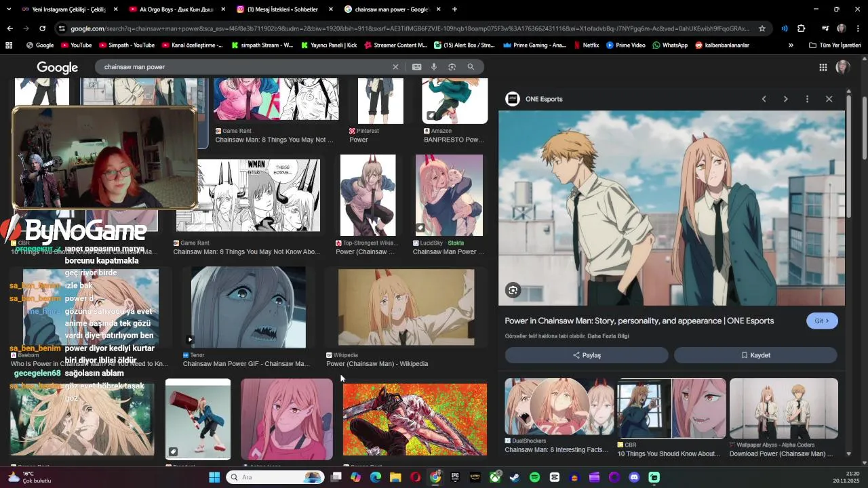Focus the chainsaw man power search field
The width and height of the screenshot is (868, 488).
244,67
